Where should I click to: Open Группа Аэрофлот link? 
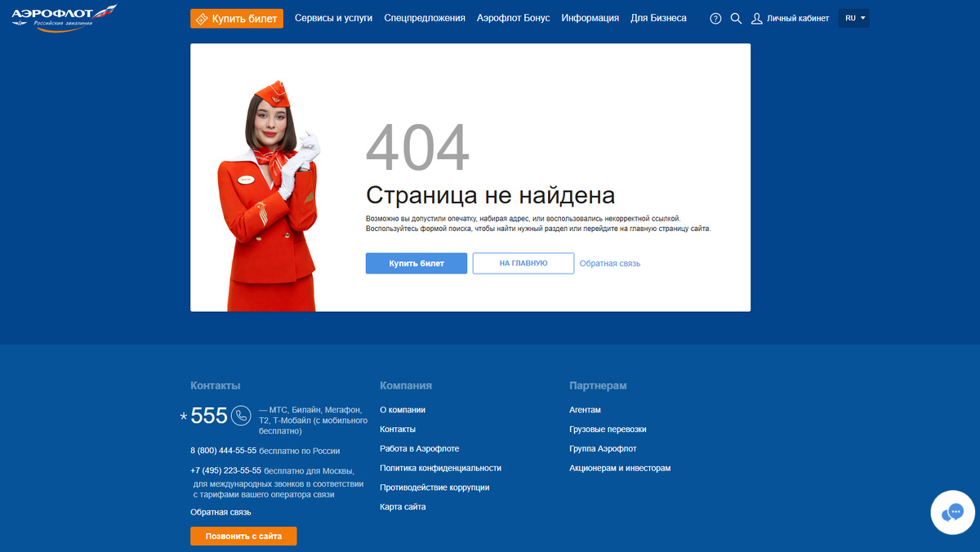click(x=603, y=449)
